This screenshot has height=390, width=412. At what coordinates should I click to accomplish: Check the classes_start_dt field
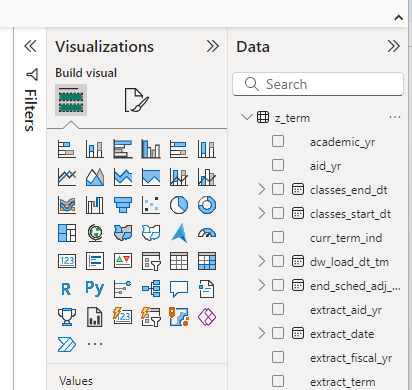278,213
